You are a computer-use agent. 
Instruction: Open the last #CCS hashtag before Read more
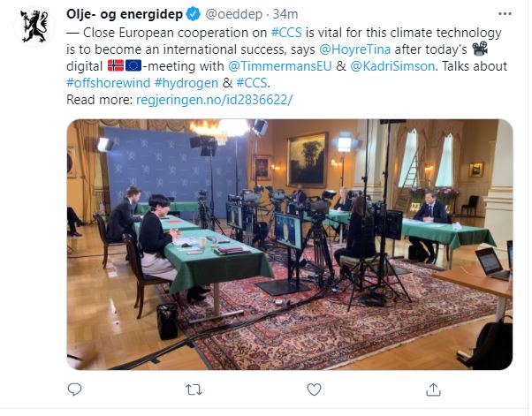tap(252, 83)
